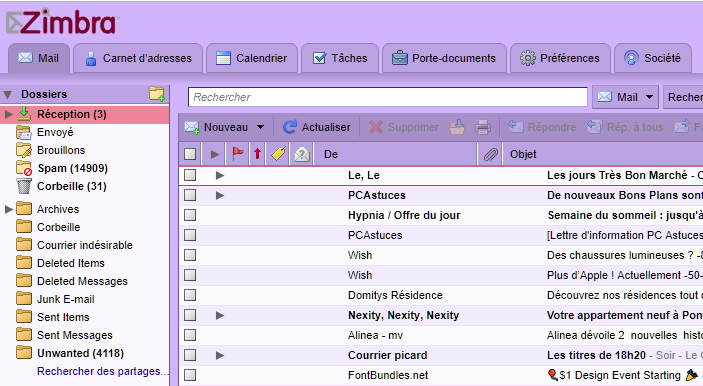This screenshot has height=386, width=703.
Task: Click the new folder icon in Dossiers header
Action: 156,94
